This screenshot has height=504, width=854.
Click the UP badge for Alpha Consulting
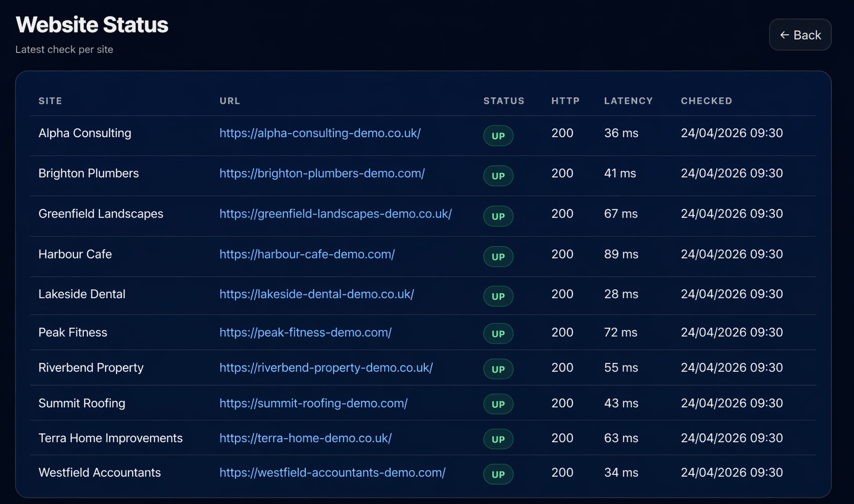(x=498, y=136)
